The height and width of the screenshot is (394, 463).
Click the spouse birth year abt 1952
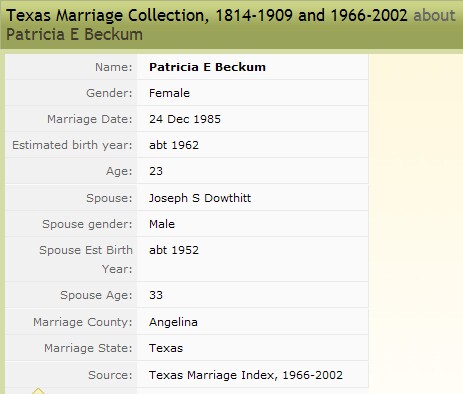point(174,250)
